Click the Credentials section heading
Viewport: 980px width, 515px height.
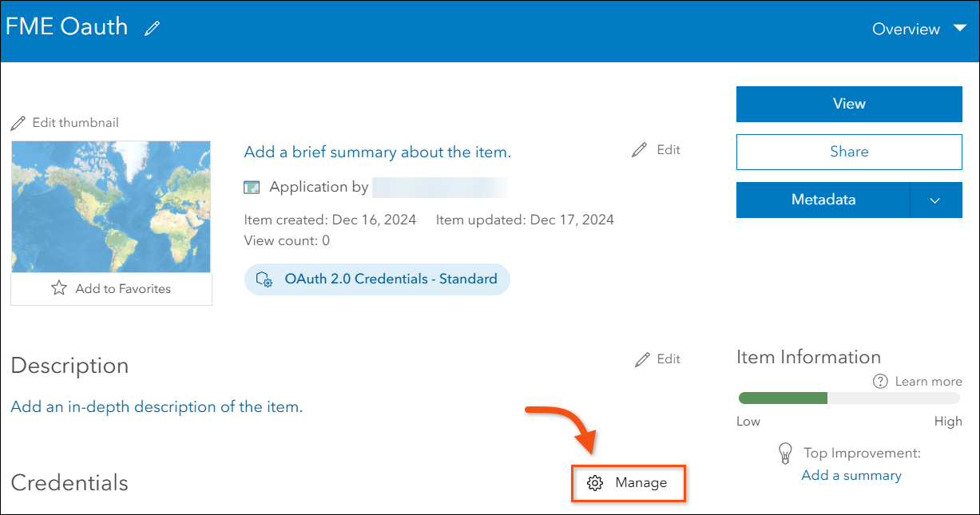[x=69, y=483]
